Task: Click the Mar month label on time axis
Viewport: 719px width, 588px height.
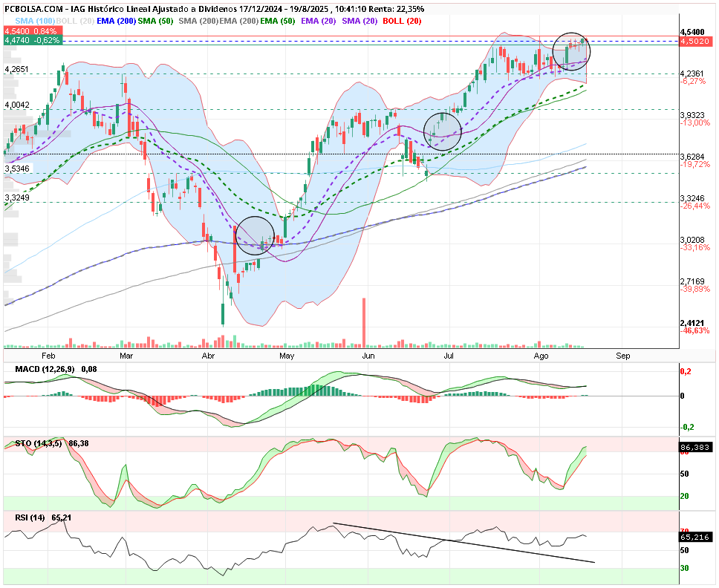Action: pos(126,356)
